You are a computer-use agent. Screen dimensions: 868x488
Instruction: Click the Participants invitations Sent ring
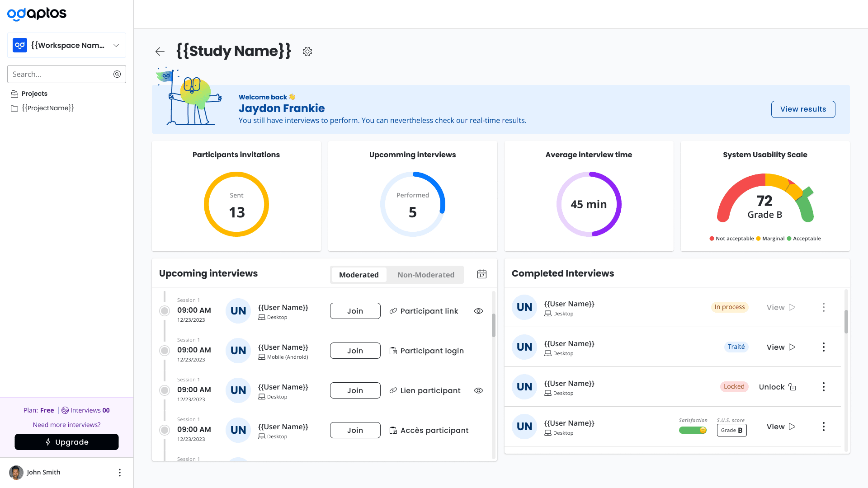click(x=236, y=204)
